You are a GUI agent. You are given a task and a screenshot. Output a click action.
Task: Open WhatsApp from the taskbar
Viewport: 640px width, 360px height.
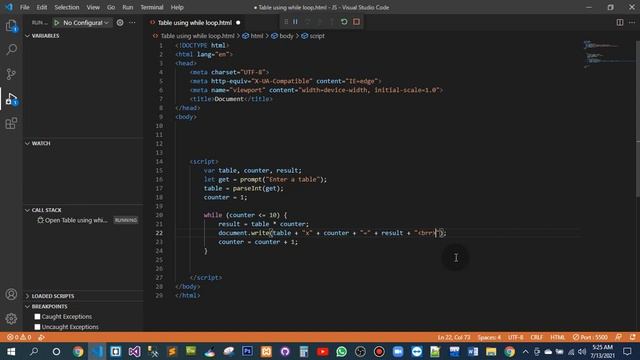(341, 351)
